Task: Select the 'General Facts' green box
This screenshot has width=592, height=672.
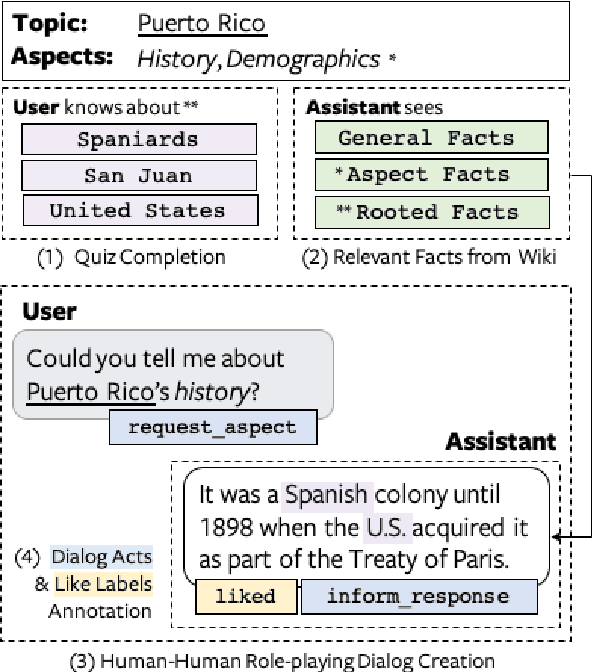Action: [x=432, y=138]
